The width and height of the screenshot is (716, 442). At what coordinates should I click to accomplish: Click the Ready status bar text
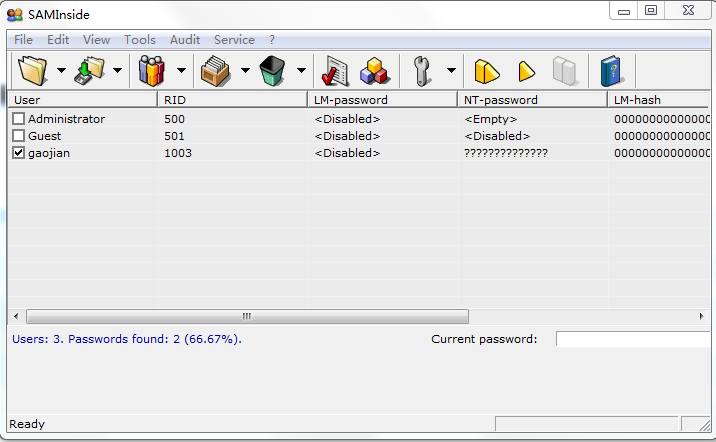click(x=27, y=424)
